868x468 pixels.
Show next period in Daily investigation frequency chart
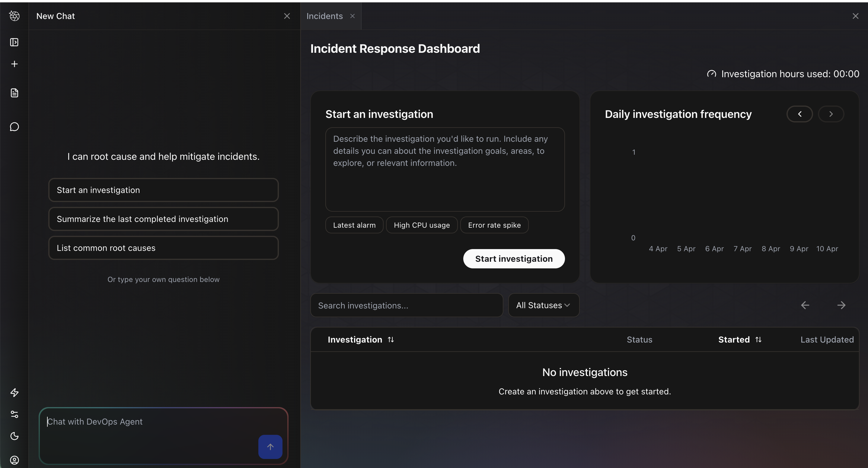coord(831,114)
